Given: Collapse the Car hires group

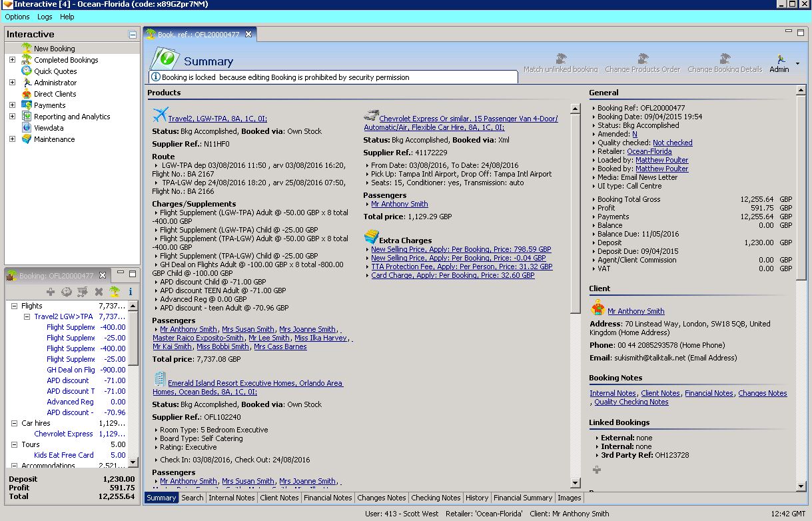Looking at the screenshot, I should (15, 423).
